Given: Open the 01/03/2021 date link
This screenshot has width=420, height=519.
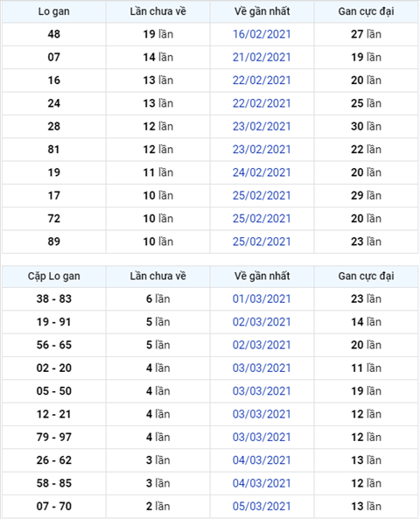Looking at the screenshot, I should [x=262, y=299].
